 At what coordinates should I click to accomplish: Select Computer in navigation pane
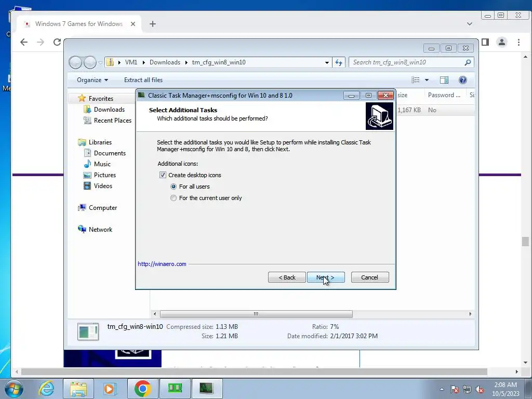coord(103,208)
